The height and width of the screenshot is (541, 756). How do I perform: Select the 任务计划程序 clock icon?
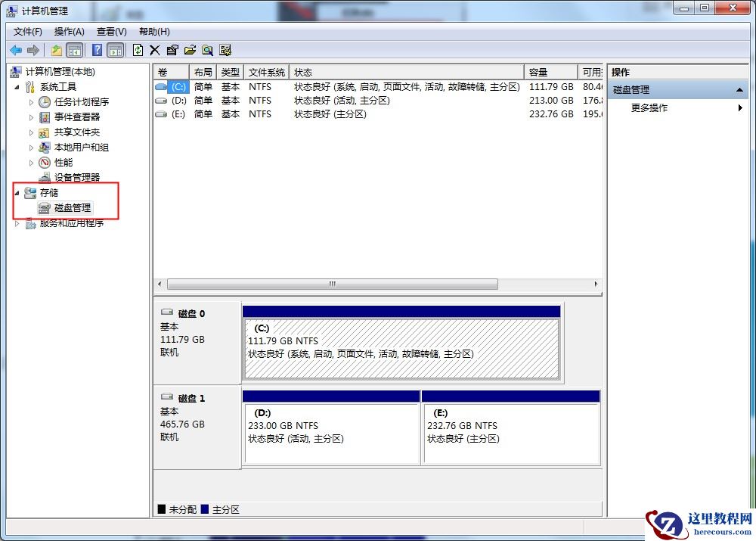44,101
